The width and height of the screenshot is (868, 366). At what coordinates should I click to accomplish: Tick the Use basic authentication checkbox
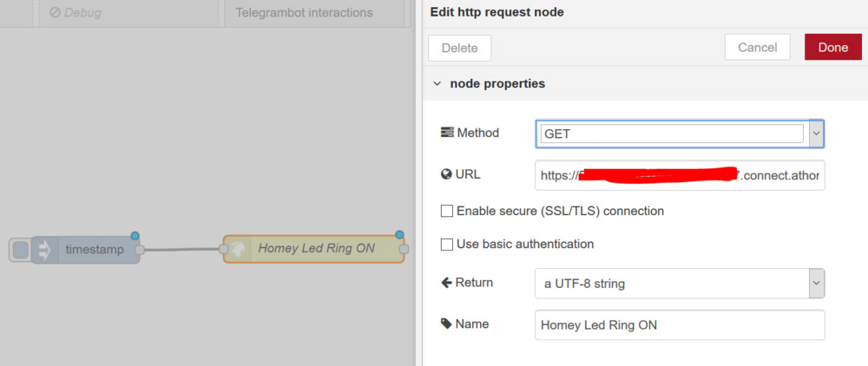(447, 245)
